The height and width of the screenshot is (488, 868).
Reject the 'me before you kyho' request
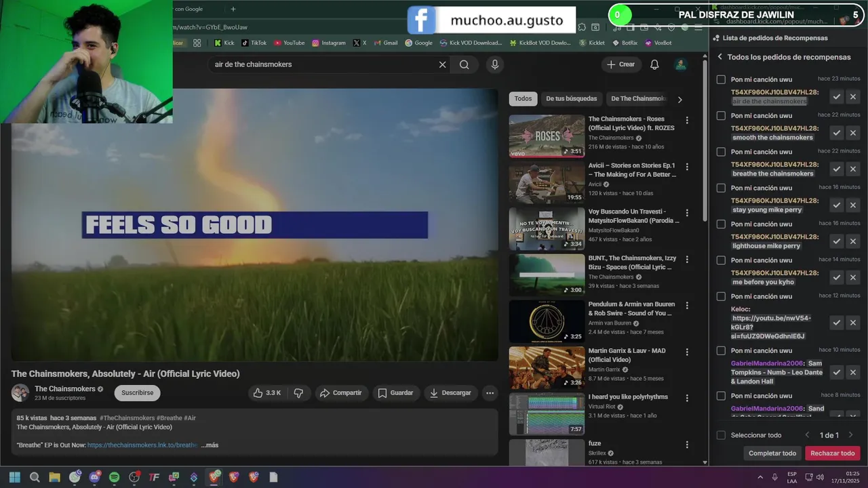[x=853, y=277]
